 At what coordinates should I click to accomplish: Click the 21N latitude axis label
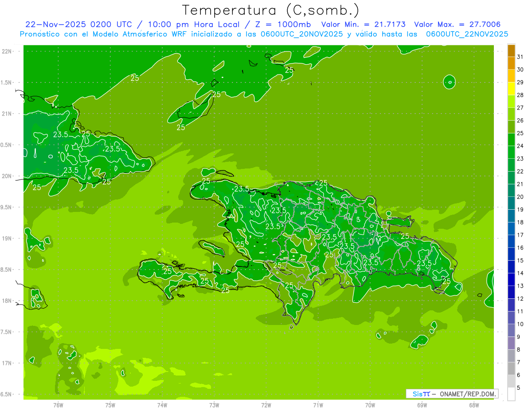pyautogui.click(x=8, y=114)
